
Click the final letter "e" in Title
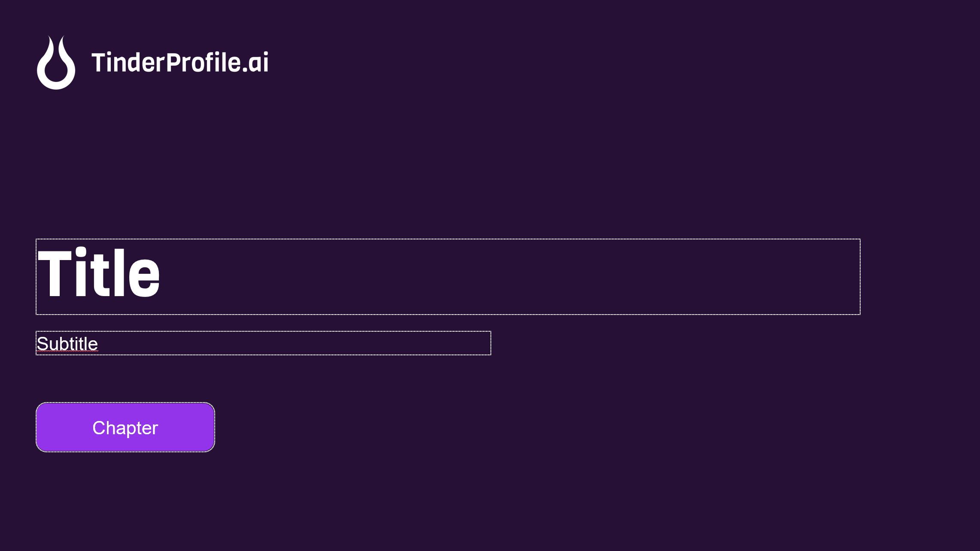[x=144, y=279]
